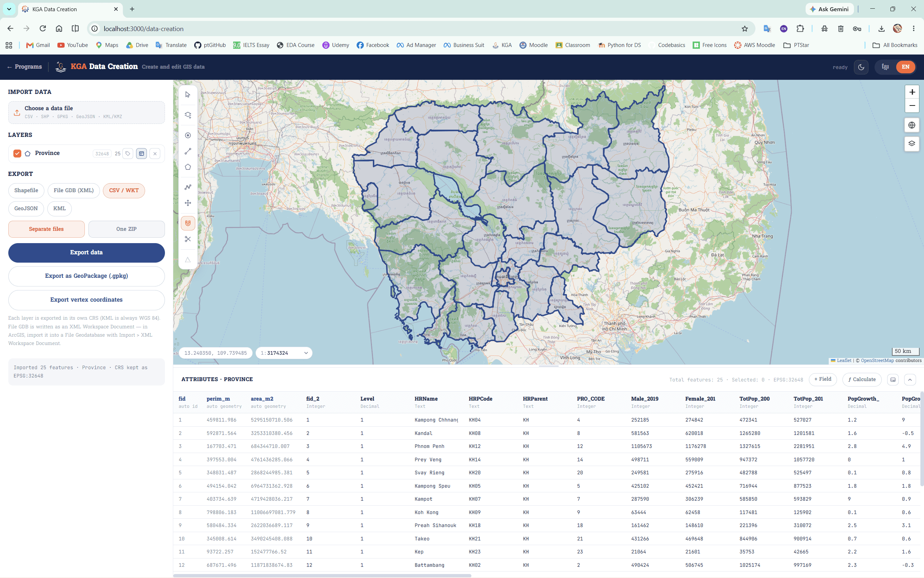Switch language to Khmer
924x578 pixels.
coord(885,67)
